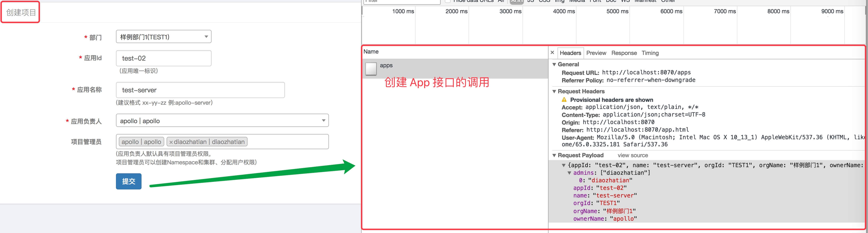Click payload line appId: "test-02"

pos(600,188)
